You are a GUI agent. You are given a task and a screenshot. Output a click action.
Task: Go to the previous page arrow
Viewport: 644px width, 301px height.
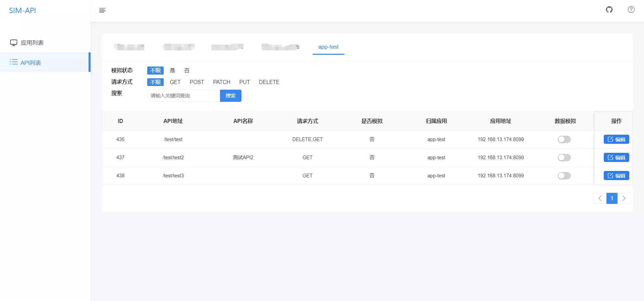pyautogui.click(x=600, y=198)
